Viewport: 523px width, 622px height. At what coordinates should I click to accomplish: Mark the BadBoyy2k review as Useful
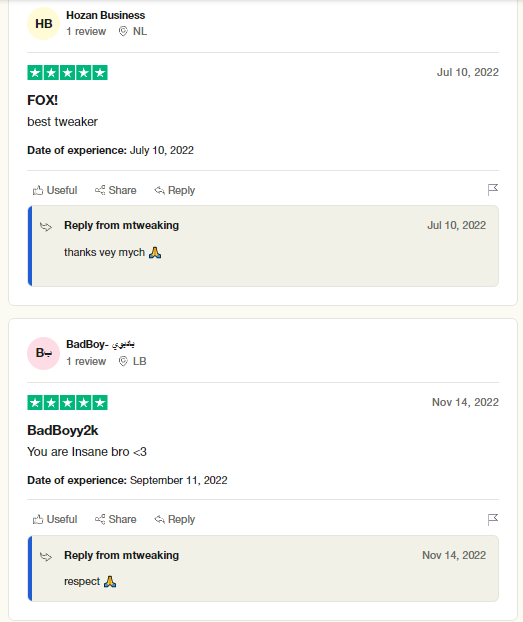click(x=55, y=520)
